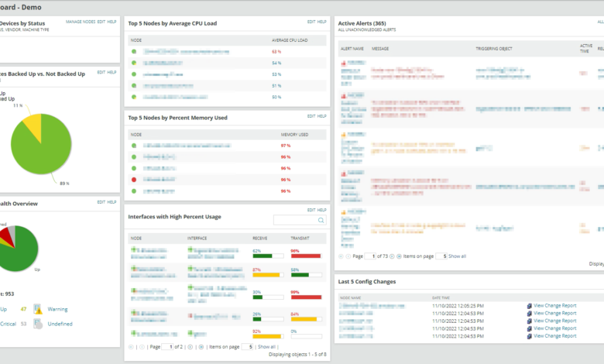The image size is (604, 364).
Task: Click the 96% transmit usage bar
Action: [x=306, y=256]
